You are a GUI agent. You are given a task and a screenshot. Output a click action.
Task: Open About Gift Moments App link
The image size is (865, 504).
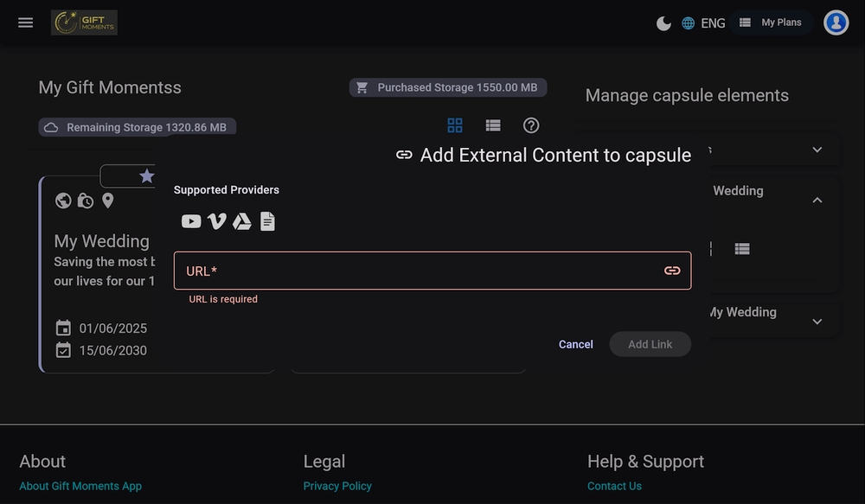[x=80, y=486]
